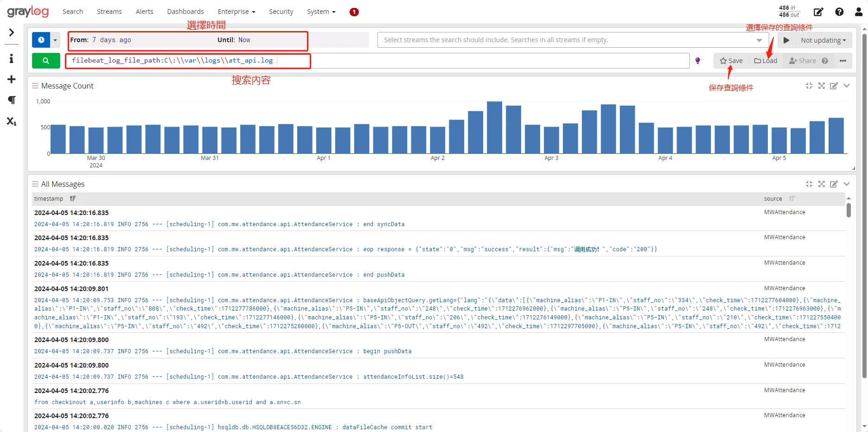Start auto-refresh with the play button

coord(786,40)
